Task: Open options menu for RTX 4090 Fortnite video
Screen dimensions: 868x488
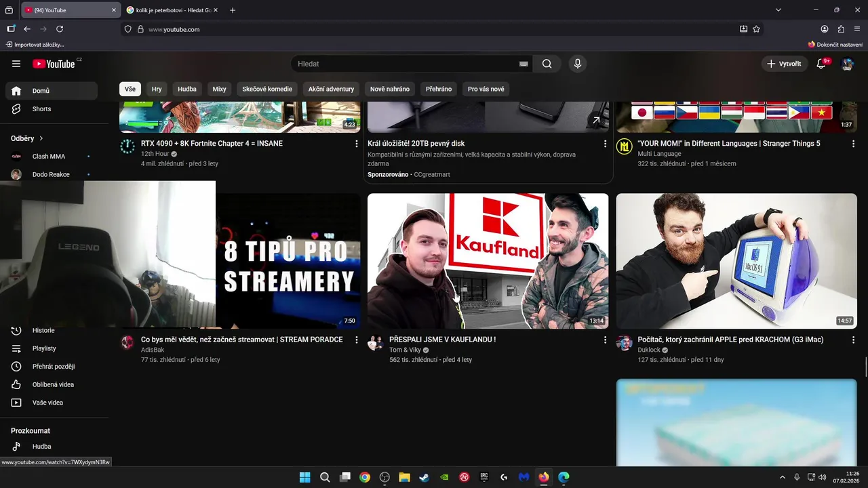Action: (x=357, y=144)
